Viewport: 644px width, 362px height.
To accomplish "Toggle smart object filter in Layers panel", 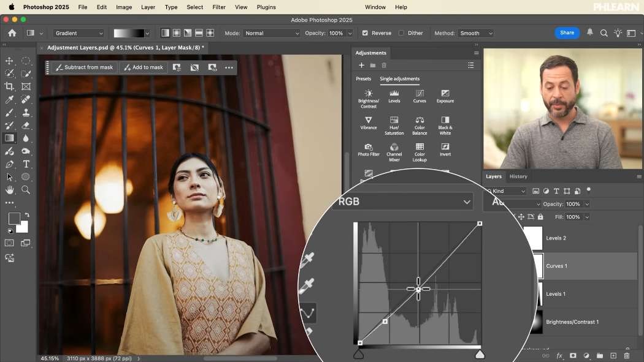I will [578, 191].
